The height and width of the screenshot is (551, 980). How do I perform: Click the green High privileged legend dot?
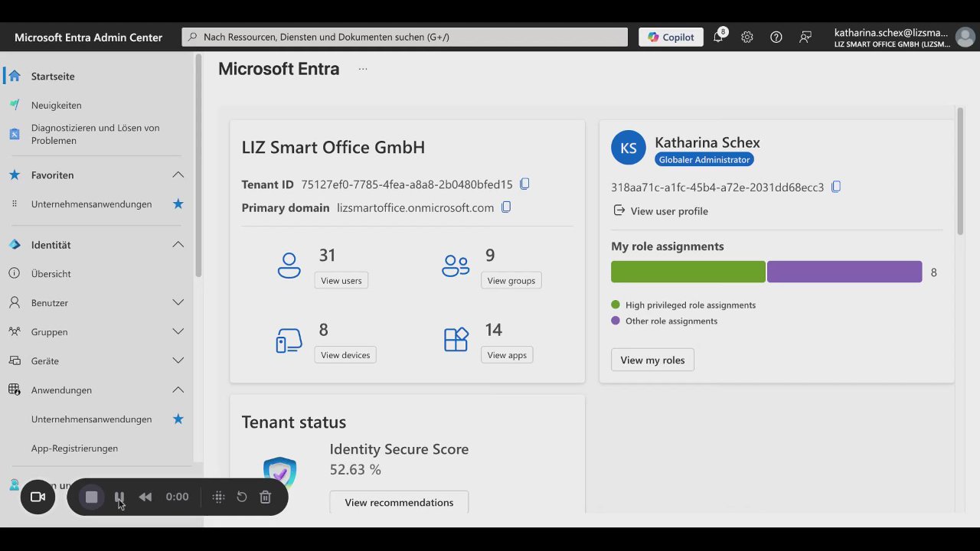616,305
